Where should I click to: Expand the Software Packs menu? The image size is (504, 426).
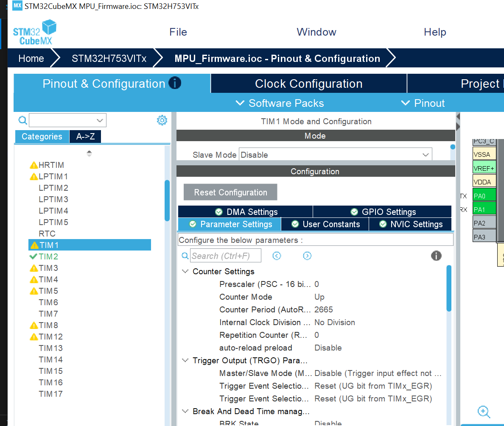[280, 103]
